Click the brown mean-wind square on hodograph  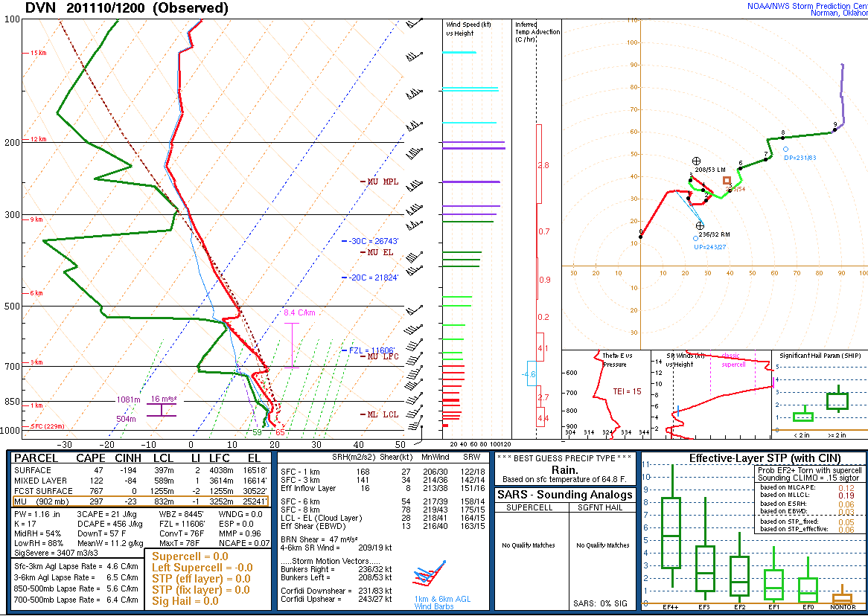[x=727, y=181]
